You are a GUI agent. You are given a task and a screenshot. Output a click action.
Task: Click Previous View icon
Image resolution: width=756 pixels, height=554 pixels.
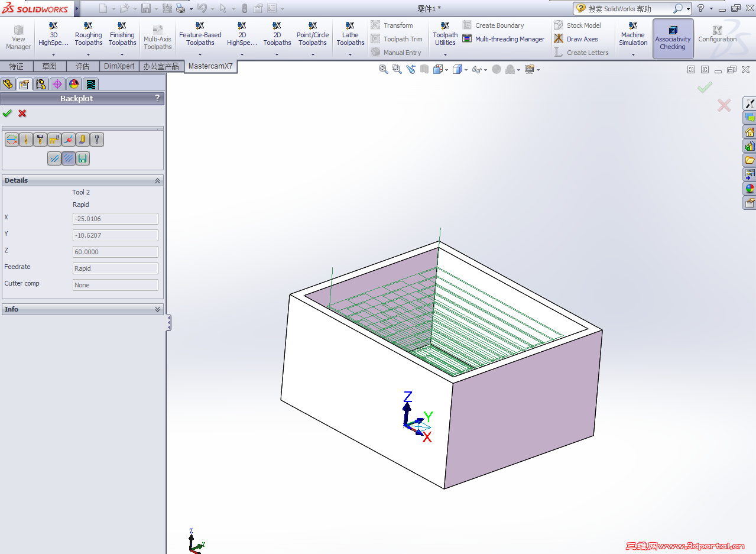click(411, 69)
